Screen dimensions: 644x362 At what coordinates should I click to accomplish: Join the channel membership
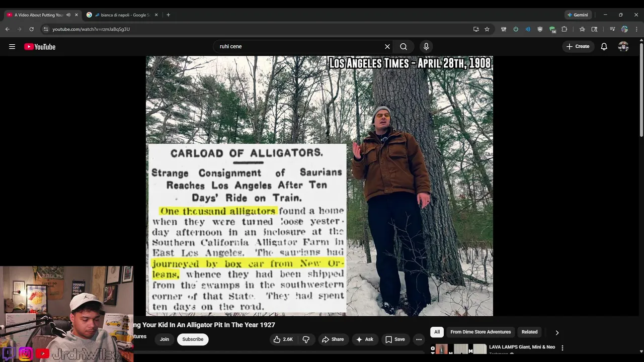coord(165,339)
